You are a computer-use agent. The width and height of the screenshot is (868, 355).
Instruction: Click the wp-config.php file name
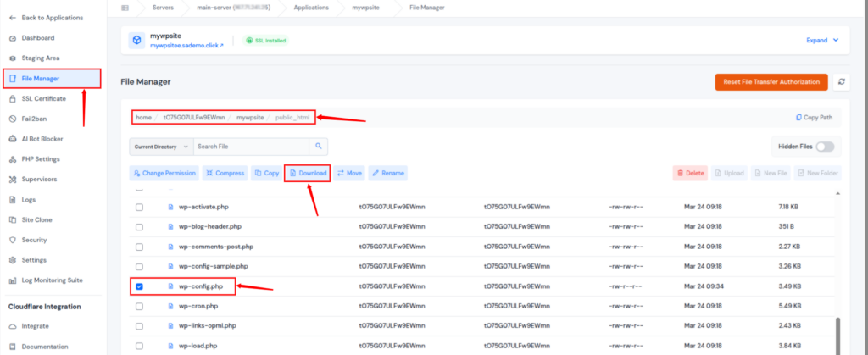tap(201, 286)
